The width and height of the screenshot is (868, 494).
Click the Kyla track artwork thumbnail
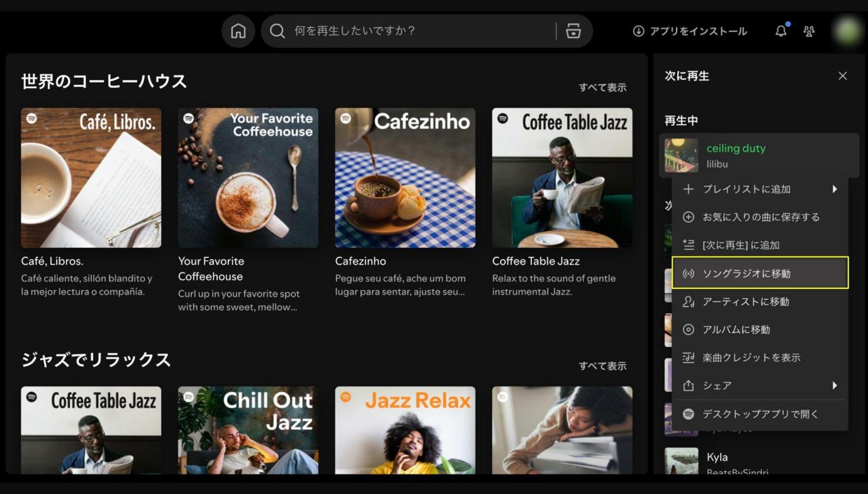tap(681, 461)
